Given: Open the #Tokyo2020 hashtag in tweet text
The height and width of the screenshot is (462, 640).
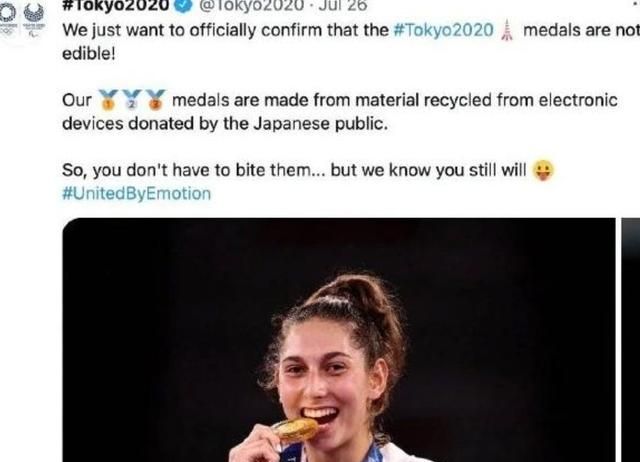Looking at the screenshot, I should 443,30.
